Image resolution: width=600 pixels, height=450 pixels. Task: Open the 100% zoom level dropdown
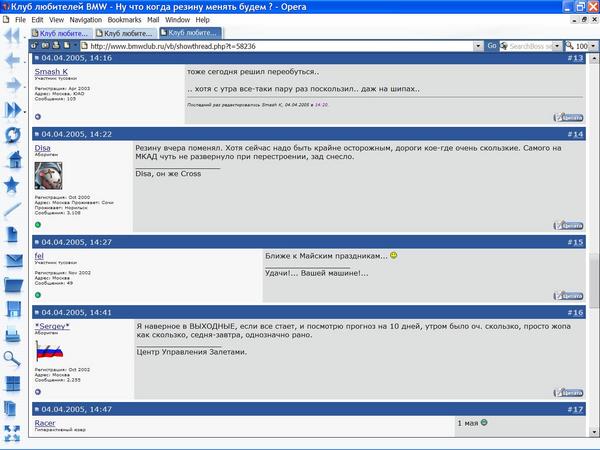click(593, 46)
